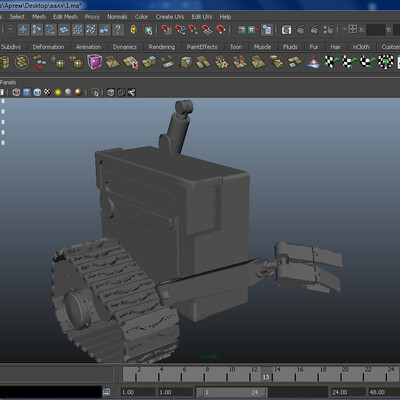Viewport: 400px width, 400px height.
Task: Open the Select menu
Action: pos(17,17)
